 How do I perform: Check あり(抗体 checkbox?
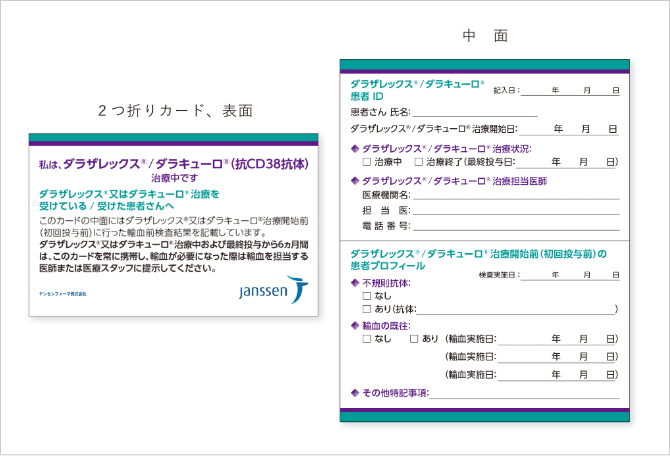pos(366,309)
